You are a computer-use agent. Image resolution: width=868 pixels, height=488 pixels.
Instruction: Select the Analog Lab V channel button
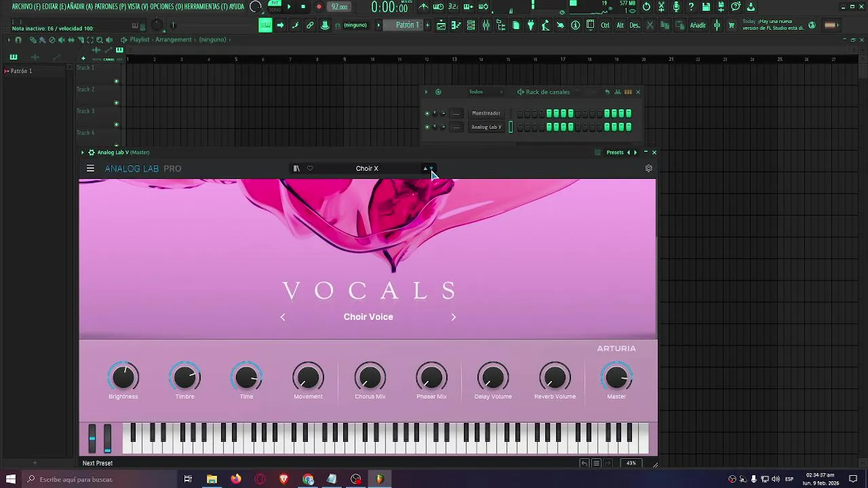point(486,127)
